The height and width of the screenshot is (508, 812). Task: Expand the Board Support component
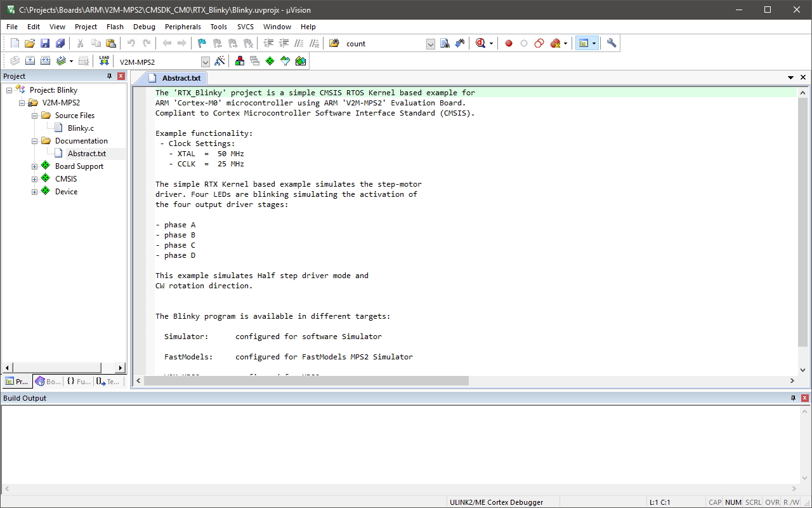coord(34,166)
